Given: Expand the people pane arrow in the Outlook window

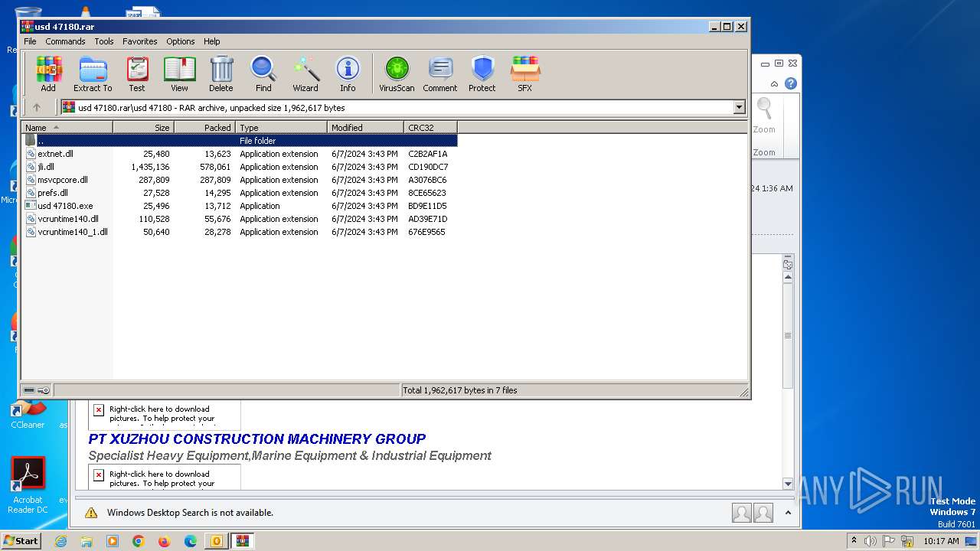Looking at the screenshot, I should [x=788, y=513].
